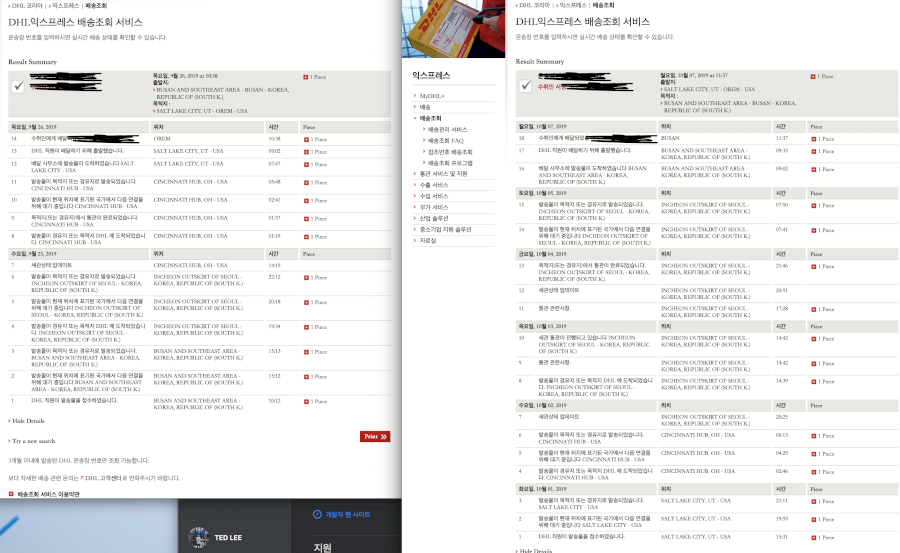Open piece details on 06:13 Cincinnati Hub row
This screenshot has width=900, height=553.
click(x=813, y=436)
